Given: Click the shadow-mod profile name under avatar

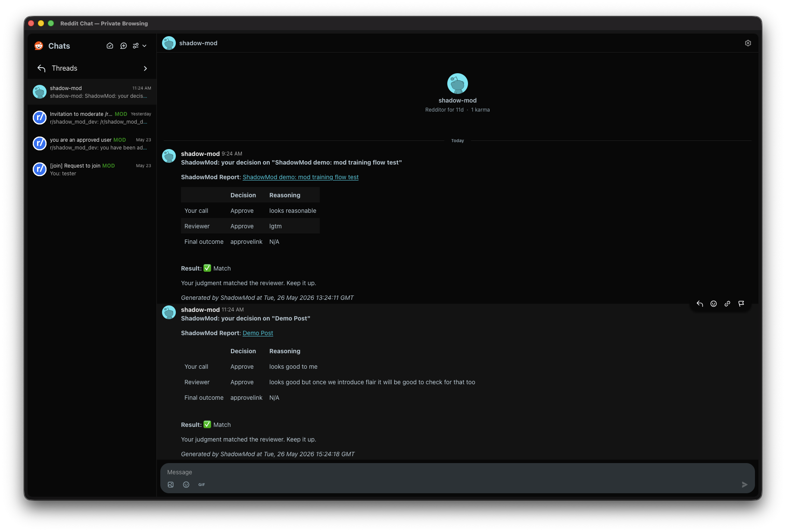Looking at the screenshot, I should tap(458, 100).
